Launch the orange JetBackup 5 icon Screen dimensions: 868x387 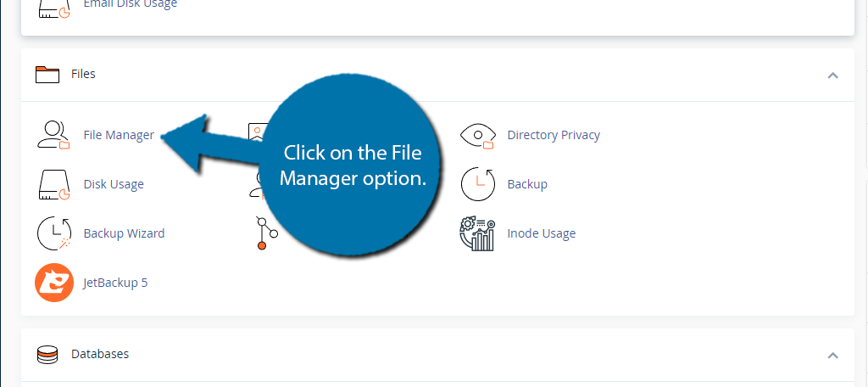pos(53,283)
